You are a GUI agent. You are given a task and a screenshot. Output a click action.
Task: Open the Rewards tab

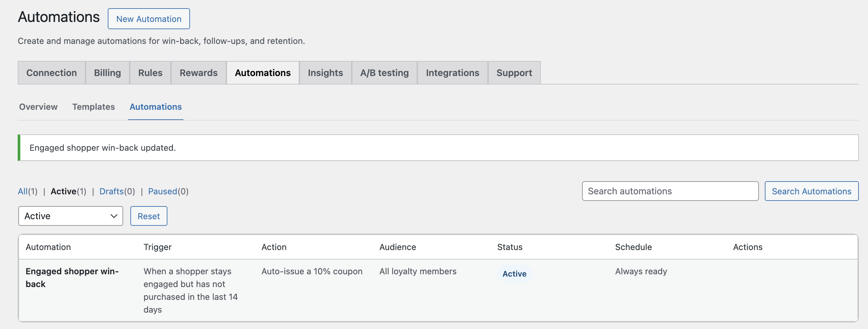198,73
